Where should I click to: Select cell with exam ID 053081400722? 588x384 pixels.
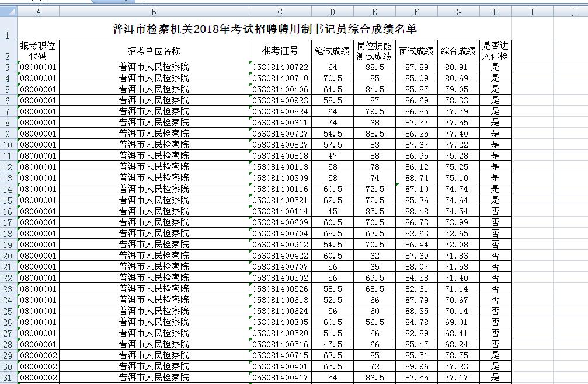point(280,67)
